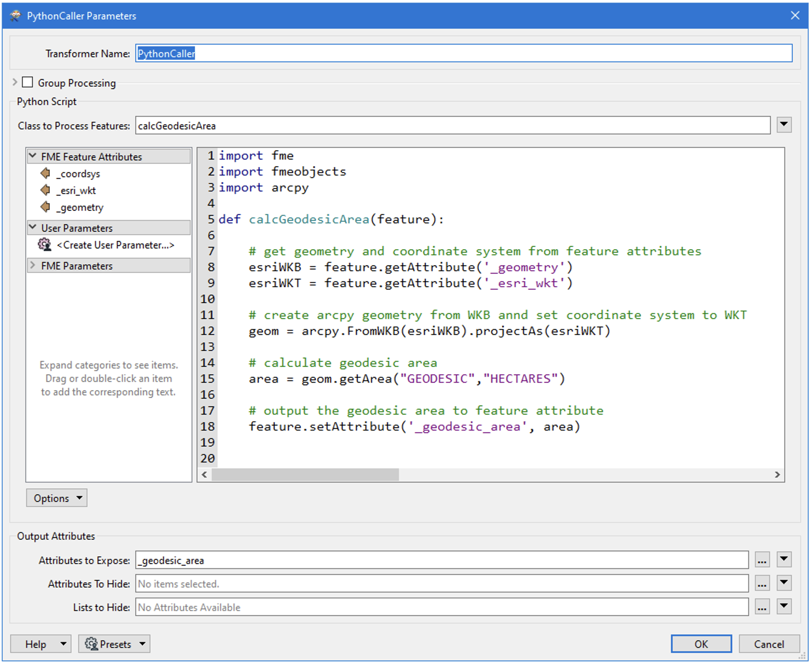Screen dimensions: 812x663
Task: Expand the FME Parameters category
Action: (33, 266)
